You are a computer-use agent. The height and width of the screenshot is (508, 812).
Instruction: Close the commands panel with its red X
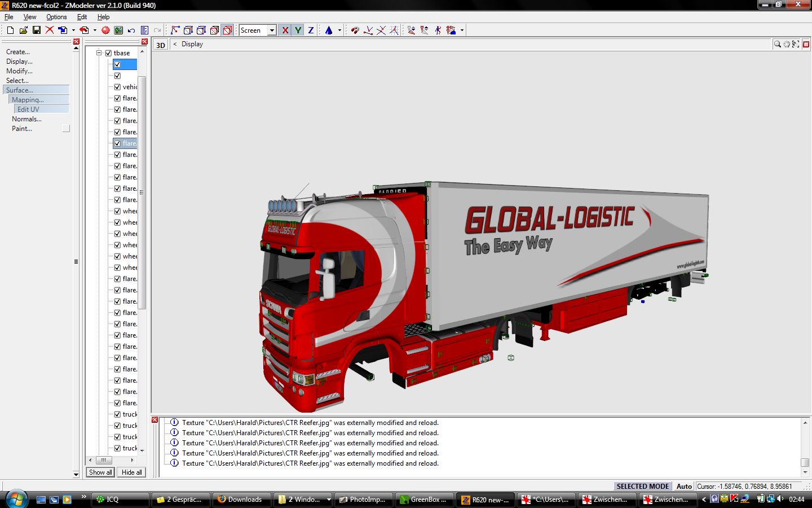pos(76,42)
